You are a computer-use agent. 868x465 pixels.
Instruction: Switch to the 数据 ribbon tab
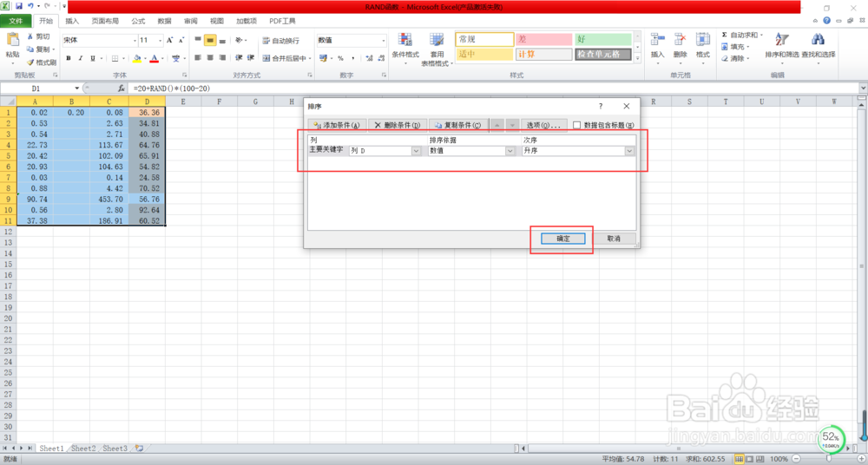click(x=164, y=21)
